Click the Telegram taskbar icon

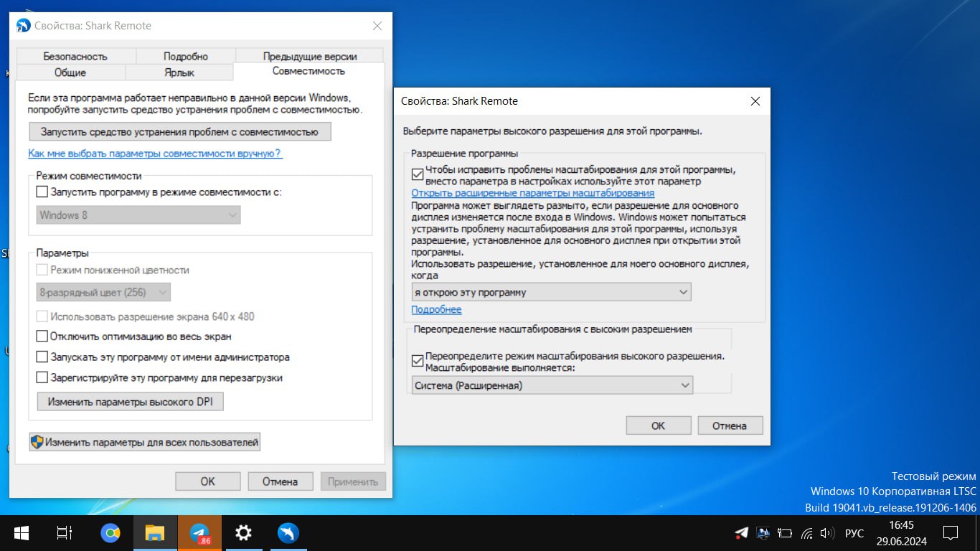tap(199, 533)
